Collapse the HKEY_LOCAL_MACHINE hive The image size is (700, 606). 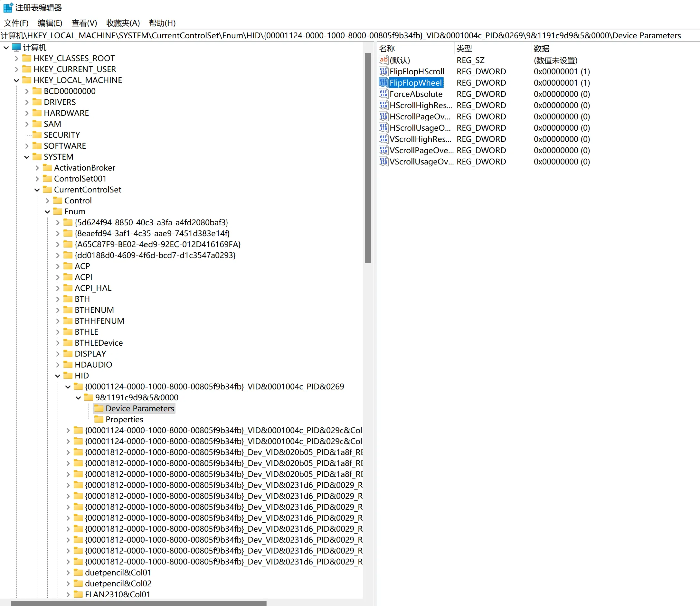pos(16,80)
